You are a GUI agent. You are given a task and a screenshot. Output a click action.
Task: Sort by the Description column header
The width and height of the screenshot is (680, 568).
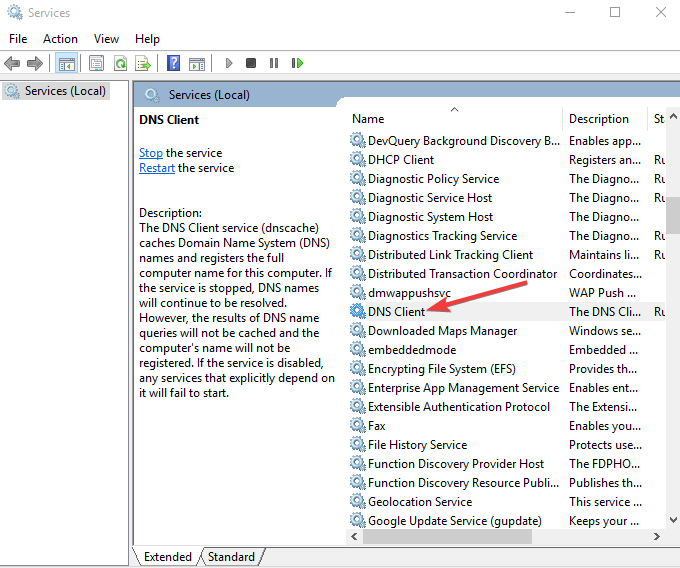tap(605, 119)
